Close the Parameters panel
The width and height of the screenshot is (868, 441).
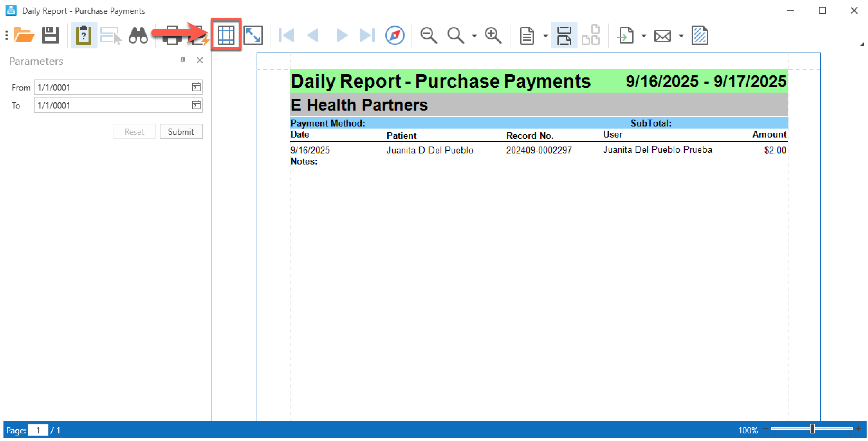coord(200,60)
